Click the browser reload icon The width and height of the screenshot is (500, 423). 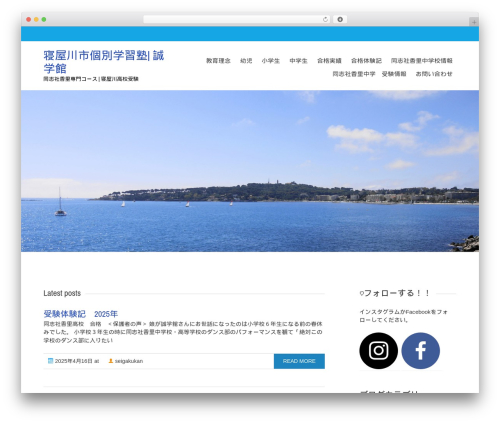pos(325,20)
